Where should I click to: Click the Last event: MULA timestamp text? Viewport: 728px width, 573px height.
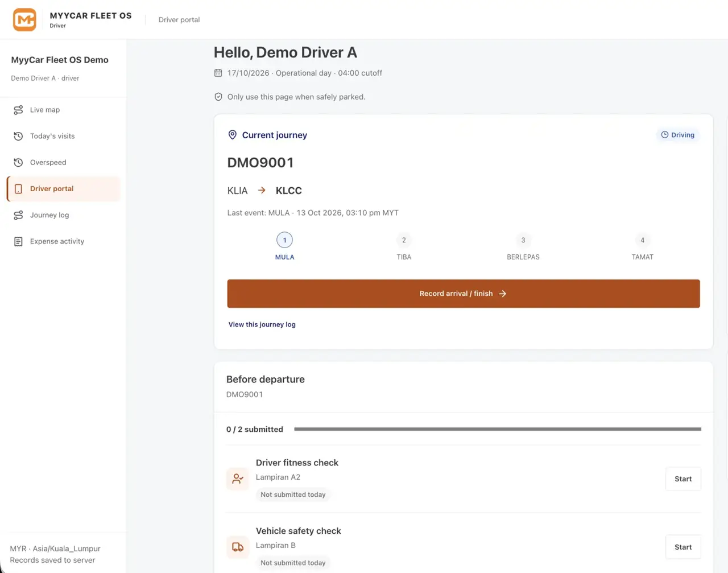click(x=313, y=213)
